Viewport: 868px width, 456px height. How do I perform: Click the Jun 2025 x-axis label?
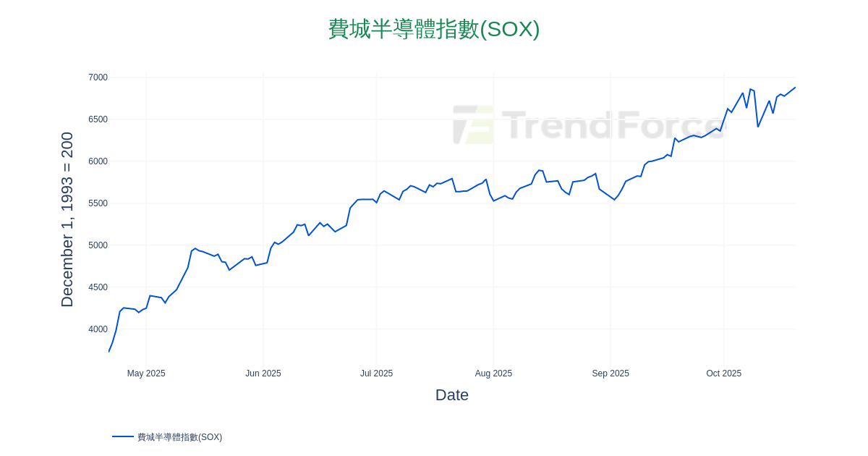pyautogui.click(x=263, y=373)
